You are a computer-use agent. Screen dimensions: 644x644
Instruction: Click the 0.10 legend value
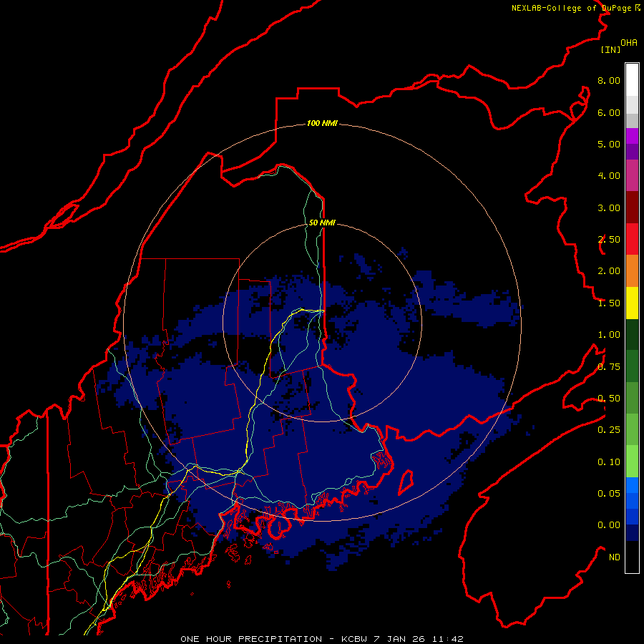(x=609, y=462)
